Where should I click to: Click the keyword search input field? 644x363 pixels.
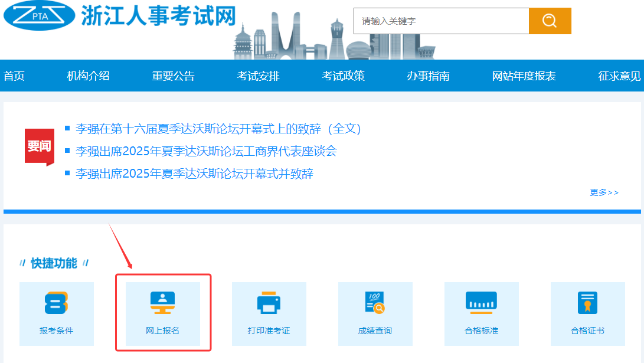[x=441, y=21]
